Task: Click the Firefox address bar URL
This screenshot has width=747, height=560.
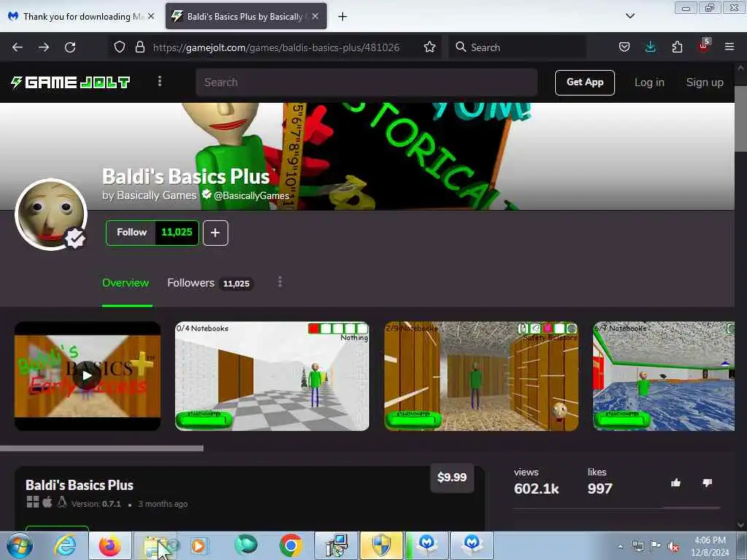Action: click(276, 47)
